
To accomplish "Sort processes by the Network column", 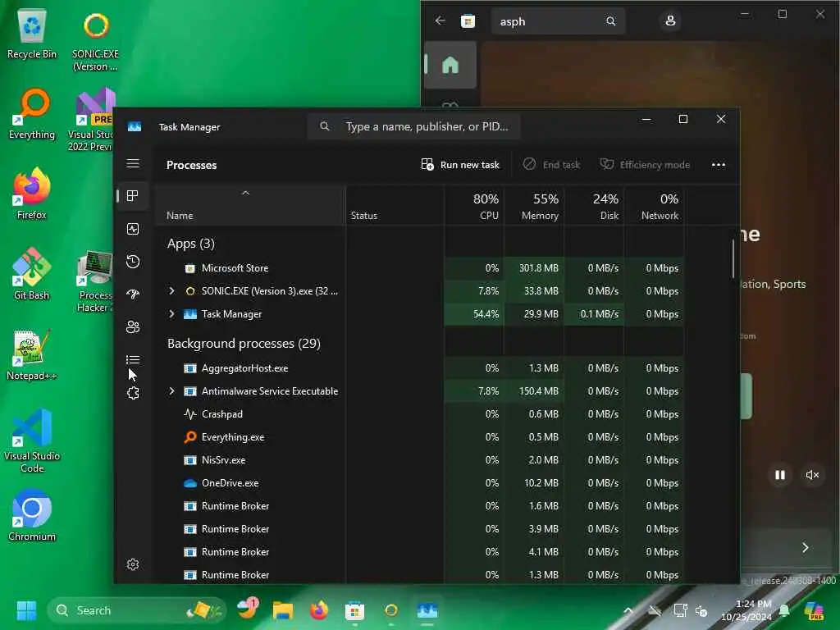I will click(654, 206).
